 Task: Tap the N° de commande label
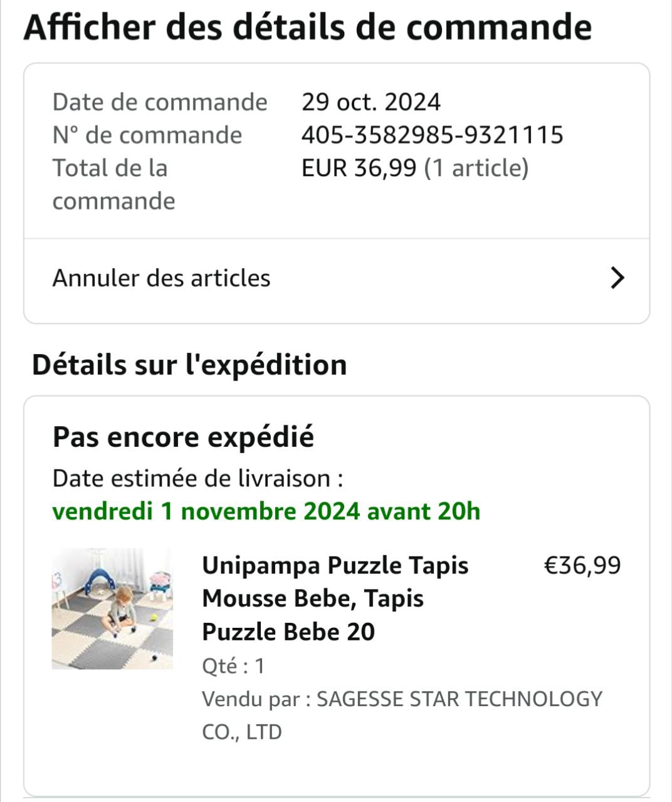click(x=147, y=135)
